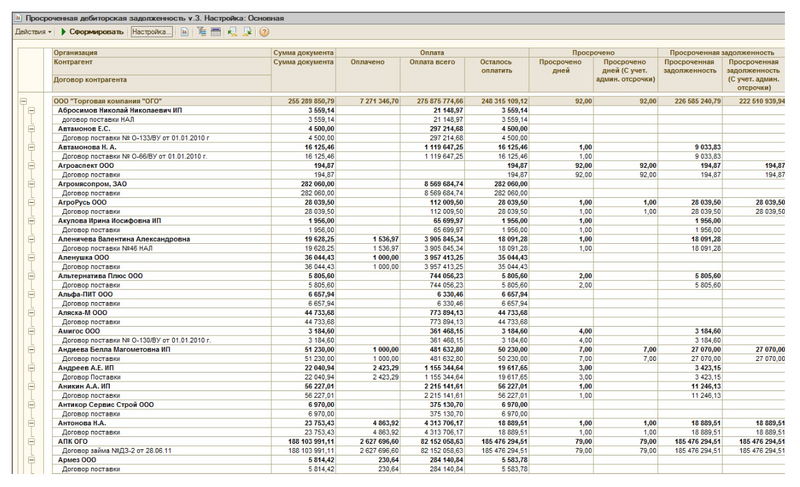Collapse the Агроаспект ООО group
The image size is (800, 487).
pyautogui.click(x=32, y=166)
